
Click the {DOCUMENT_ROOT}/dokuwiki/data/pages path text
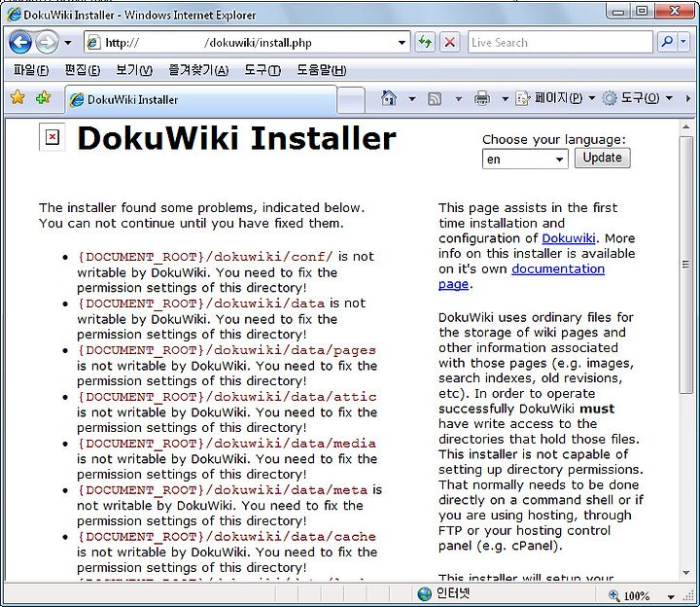tap(227, 350)
